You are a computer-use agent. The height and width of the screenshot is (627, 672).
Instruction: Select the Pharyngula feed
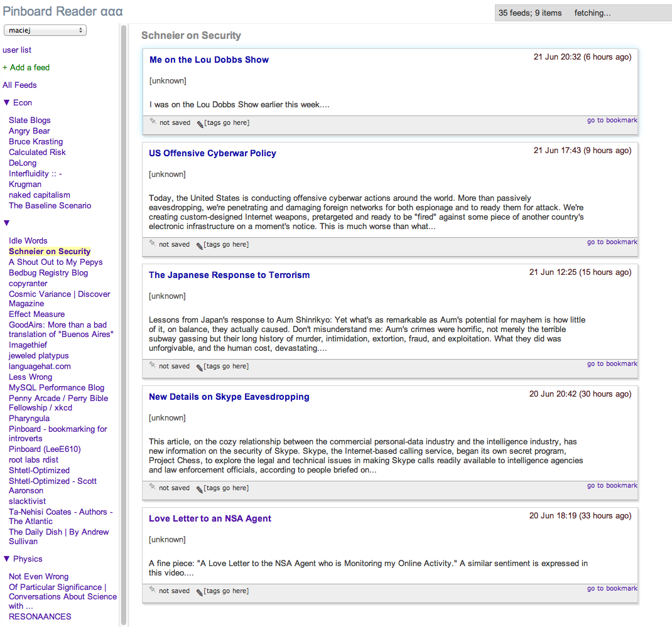tap(29, 419)
